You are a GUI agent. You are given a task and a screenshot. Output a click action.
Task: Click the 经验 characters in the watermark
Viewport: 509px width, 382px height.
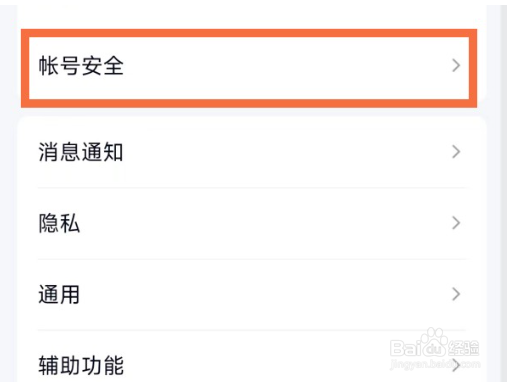pyautogui.click(x=464, y=348)
